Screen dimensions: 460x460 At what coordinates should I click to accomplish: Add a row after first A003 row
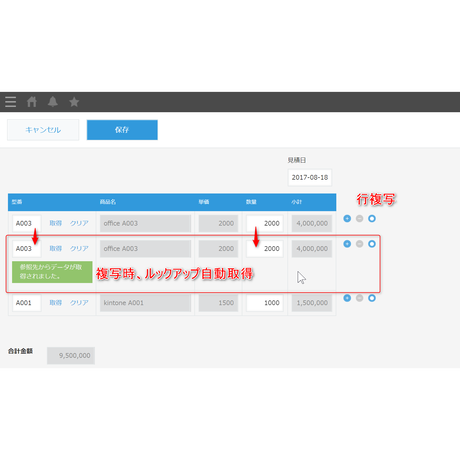(347, 218)
